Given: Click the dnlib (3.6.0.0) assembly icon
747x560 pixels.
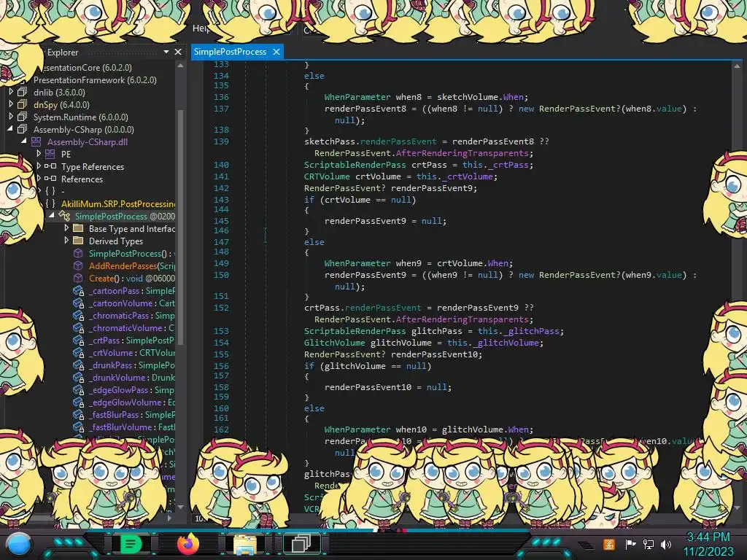Looking at the screenshot, I should [x=23, y=92].
